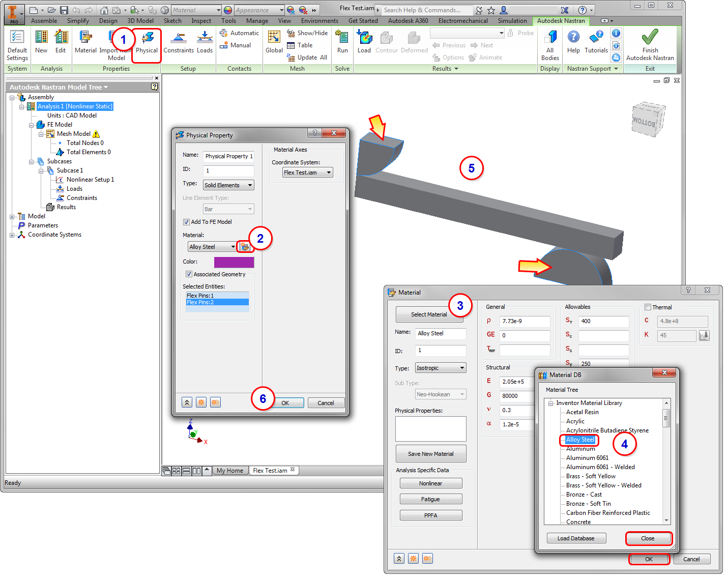Open Nastran Tutorials
Viewport: 728px width, 579px height.
[x=596, y=41]
